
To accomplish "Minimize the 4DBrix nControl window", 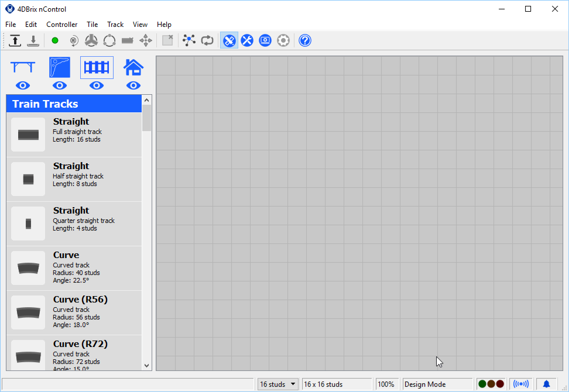I will (502, 9).
